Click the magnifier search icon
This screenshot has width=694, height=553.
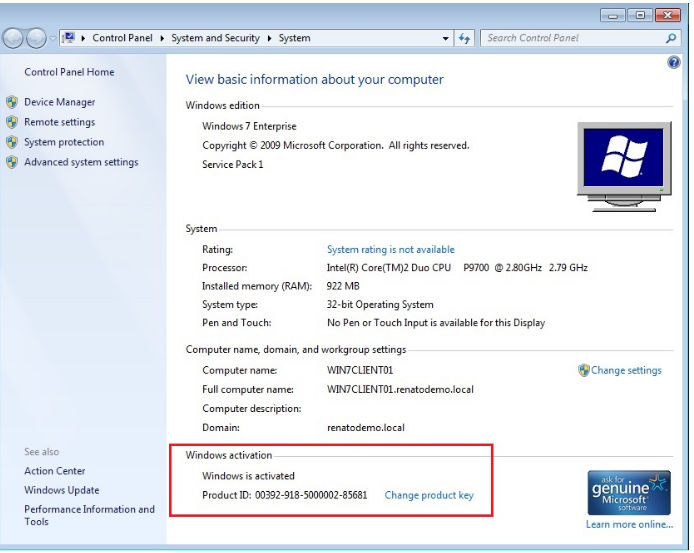(671, 38)
